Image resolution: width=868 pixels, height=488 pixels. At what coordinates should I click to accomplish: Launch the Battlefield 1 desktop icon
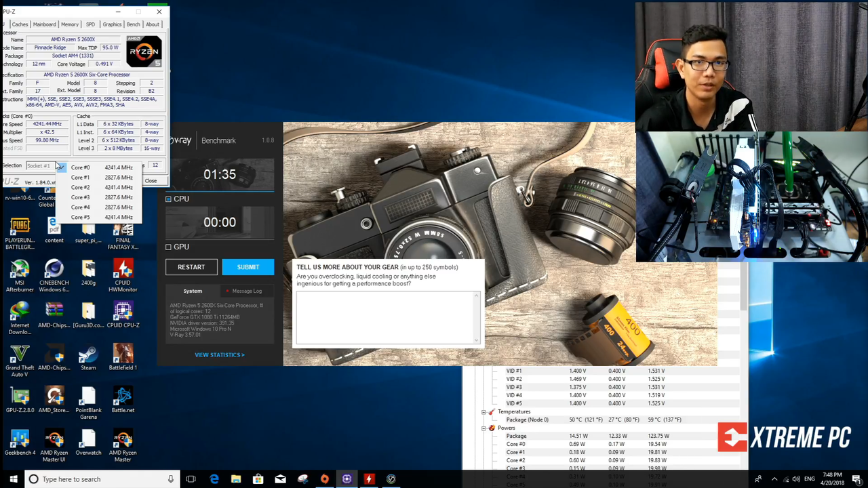(123, 358)
